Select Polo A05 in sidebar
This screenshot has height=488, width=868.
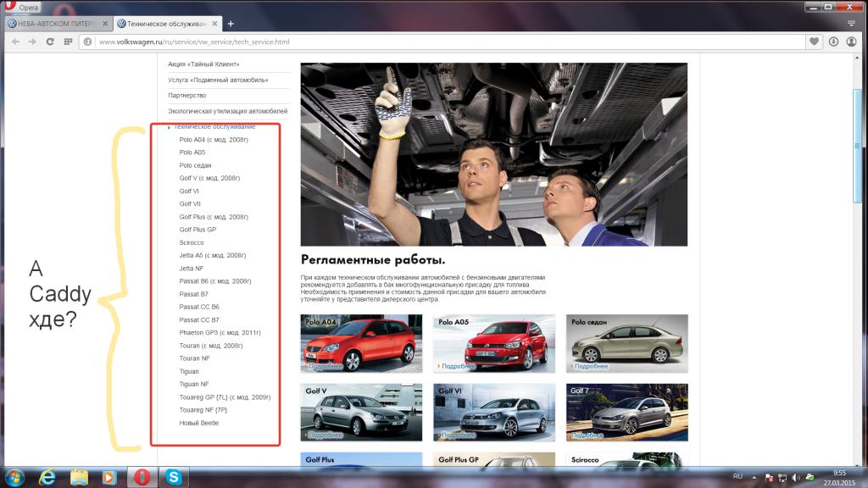[x=192, y=152]
